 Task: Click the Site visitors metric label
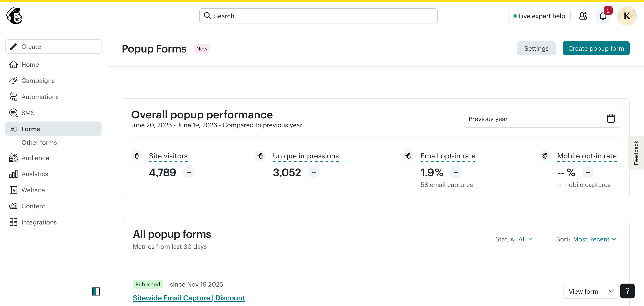(x=168, y=156)
